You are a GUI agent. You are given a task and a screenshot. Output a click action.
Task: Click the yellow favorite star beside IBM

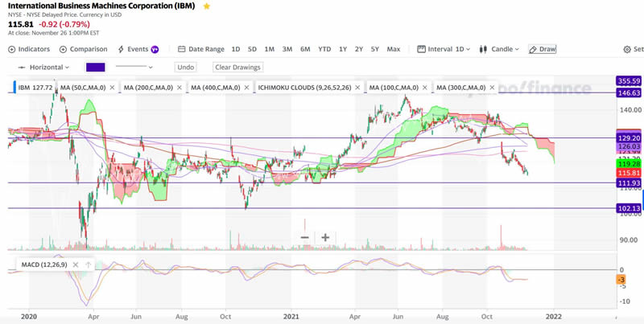[207, 6]
